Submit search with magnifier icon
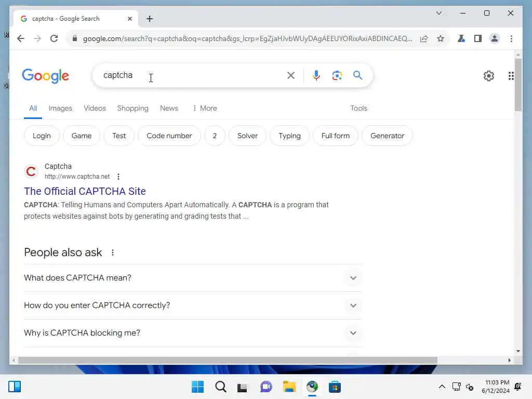This screenshot has height=399, width=532. (x=357, y=75)
